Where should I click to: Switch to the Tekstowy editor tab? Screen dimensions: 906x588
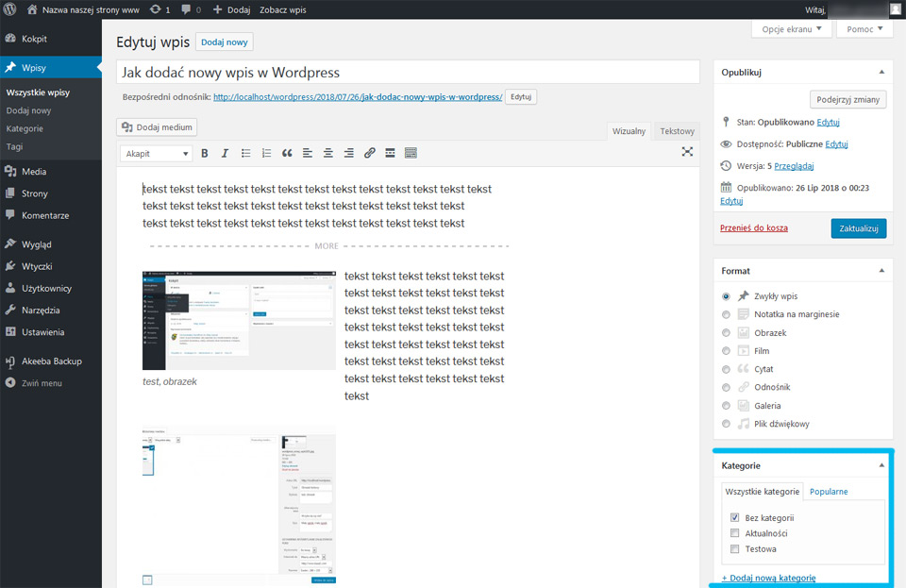point(678,131)
